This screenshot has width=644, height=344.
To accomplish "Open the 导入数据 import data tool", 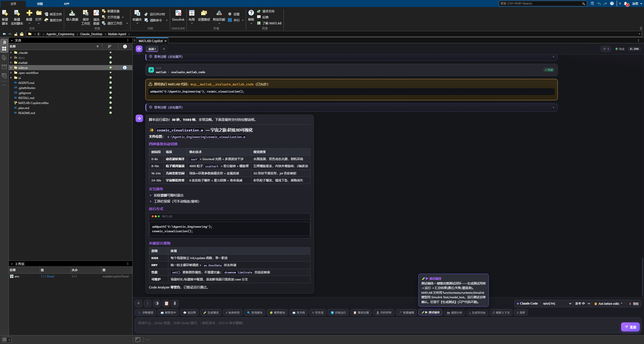I will click(x=72, y=16).
